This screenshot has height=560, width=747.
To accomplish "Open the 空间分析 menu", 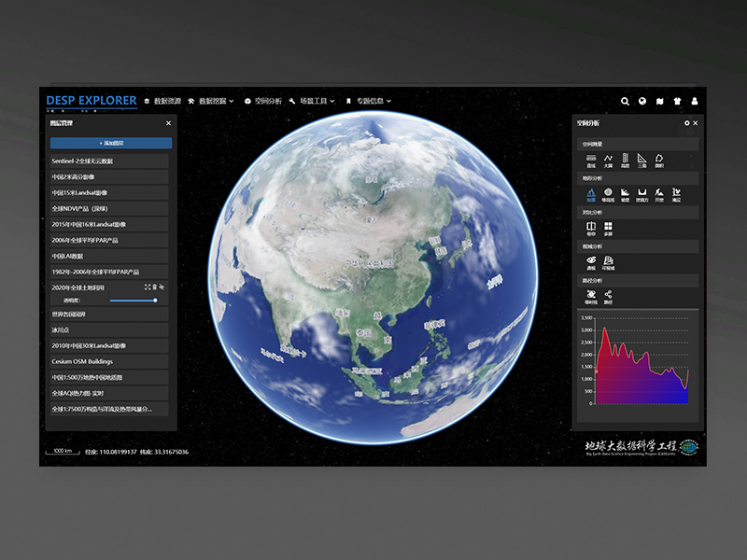I will point(263,101).
